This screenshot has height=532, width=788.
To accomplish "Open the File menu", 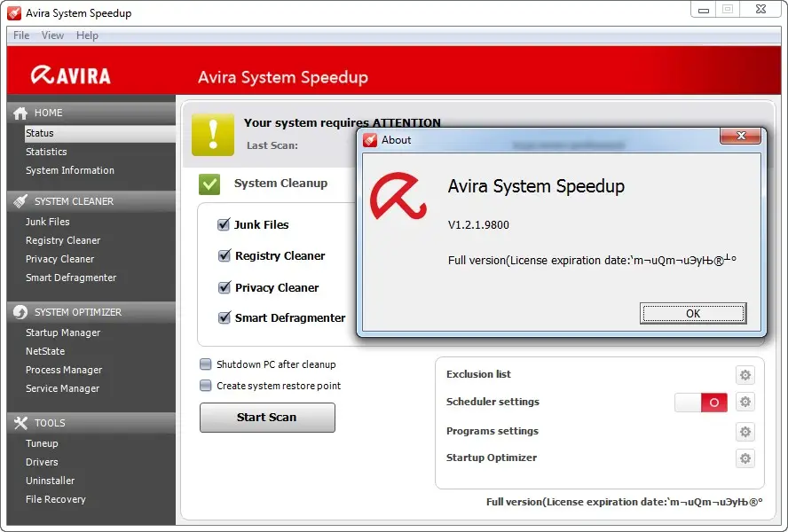I will pos(21,35).
